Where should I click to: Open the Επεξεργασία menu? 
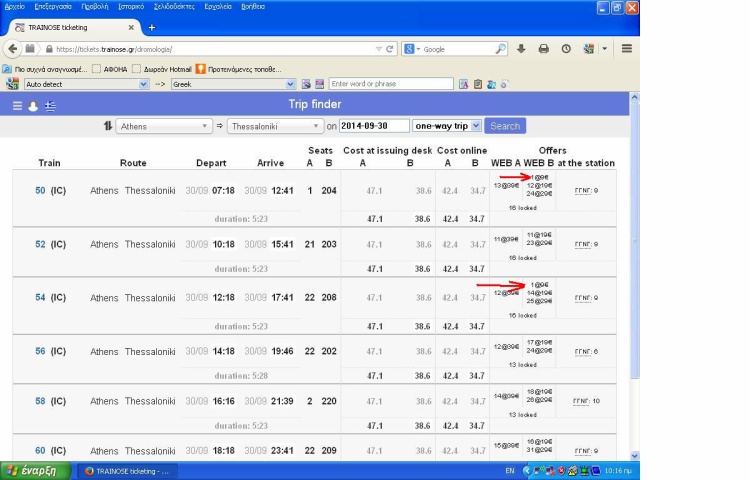53,7
